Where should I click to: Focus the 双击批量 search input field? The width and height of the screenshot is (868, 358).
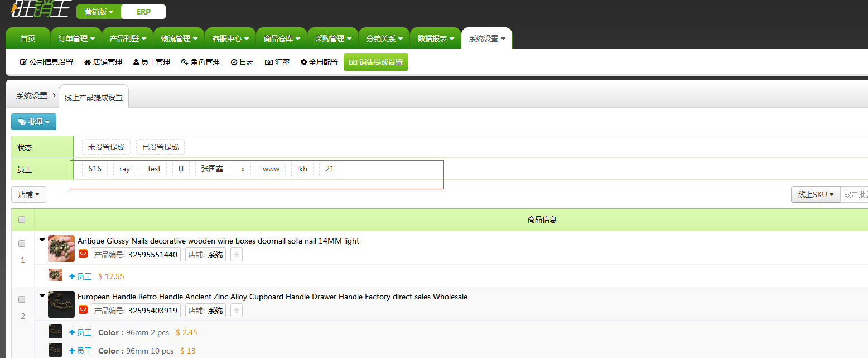coord(854,194)
